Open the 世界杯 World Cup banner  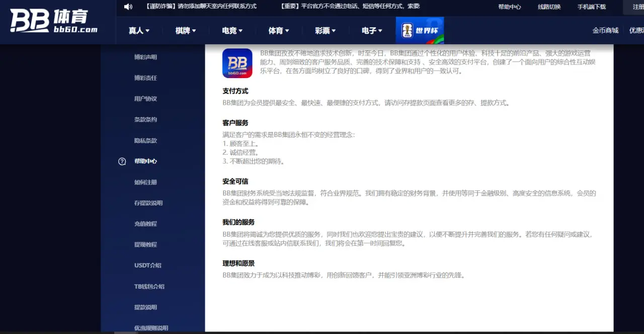pos(420,30)
